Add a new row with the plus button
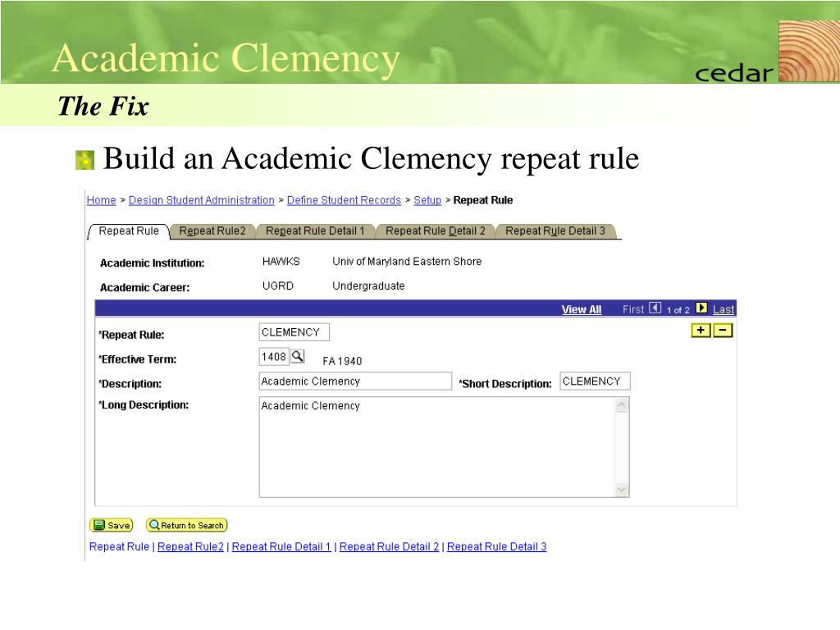This screenshot has width=840, height=630. (701, 331)
